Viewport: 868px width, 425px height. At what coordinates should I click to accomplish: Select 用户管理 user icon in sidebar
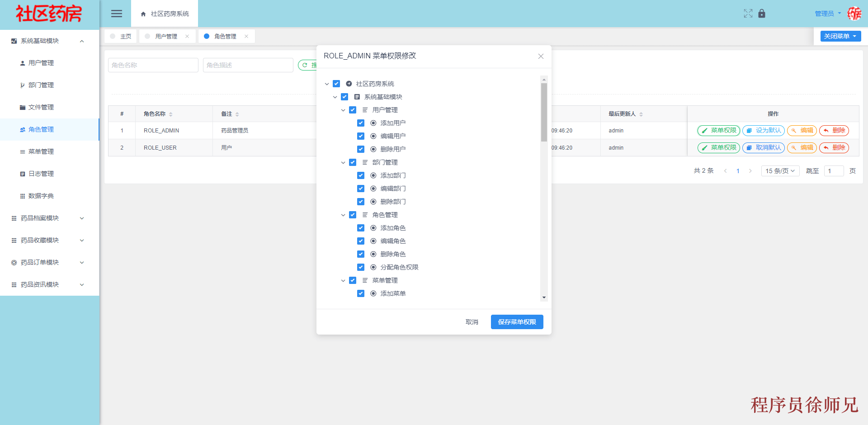pyautogui.click(x=22, y=63)
